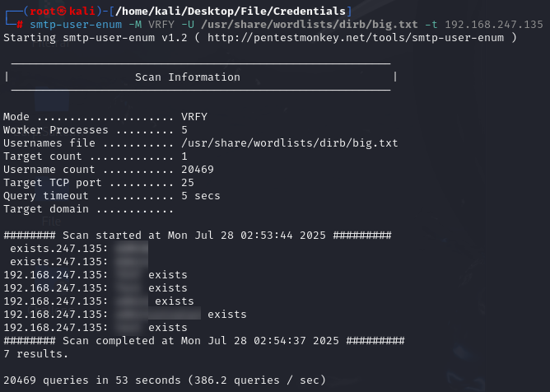Click the 7 results summary text

point(36,353)
